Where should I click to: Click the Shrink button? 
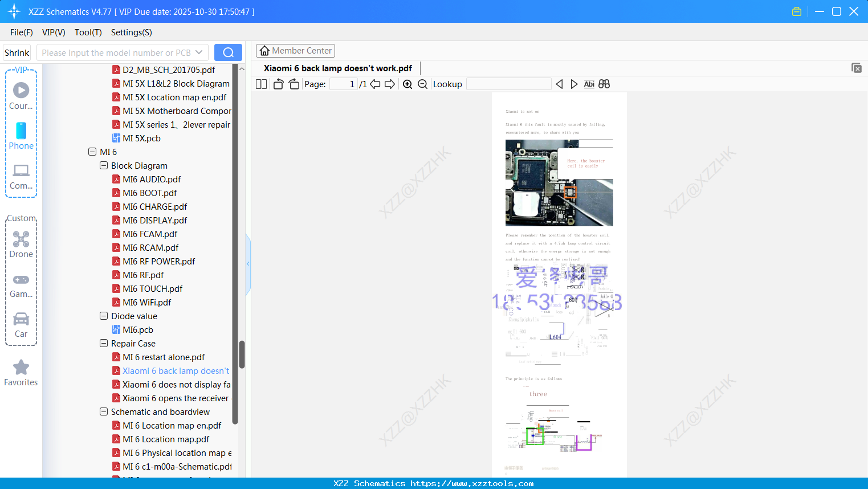(17, 52)
